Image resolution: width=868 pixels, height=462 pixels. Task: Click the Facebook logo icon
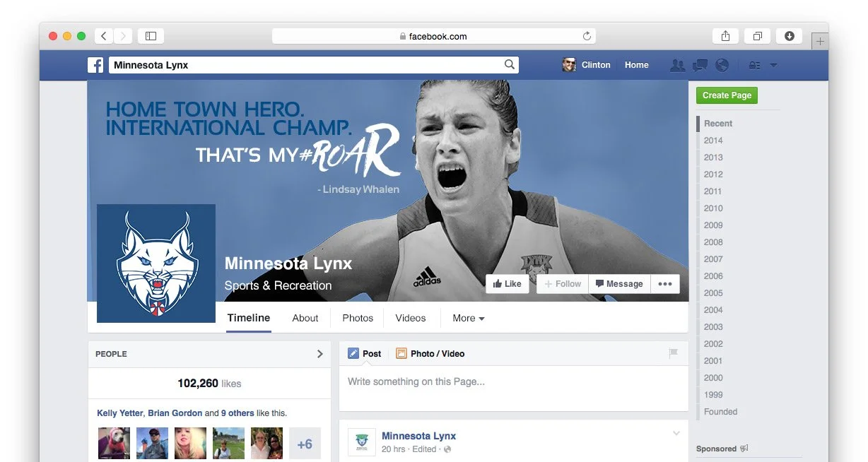[95, 65]
